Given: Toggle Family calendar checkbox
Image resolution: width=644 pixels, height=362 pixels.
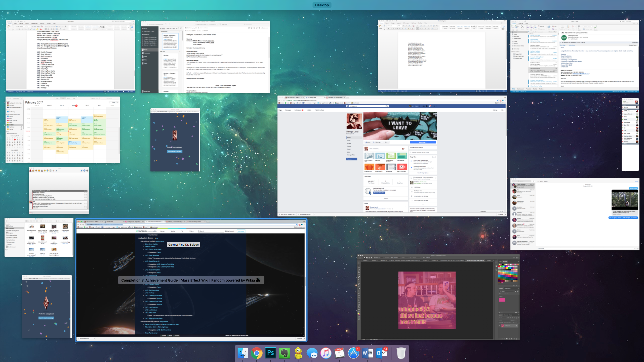Looking at the screenshot, I should (8, 129).
